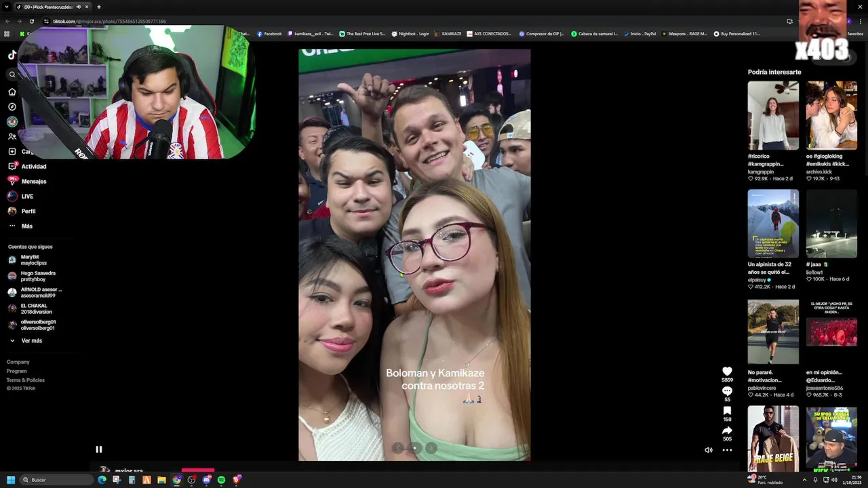Click the taskbar Buscar search box
Viewport: 868px width, 488px height.
click(56, 480)
